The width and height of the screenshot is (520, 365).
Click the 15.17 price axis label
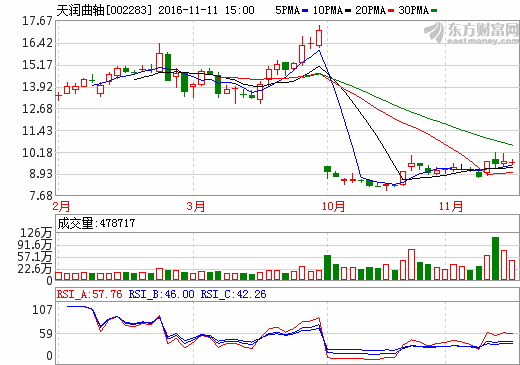pos(37,65)
